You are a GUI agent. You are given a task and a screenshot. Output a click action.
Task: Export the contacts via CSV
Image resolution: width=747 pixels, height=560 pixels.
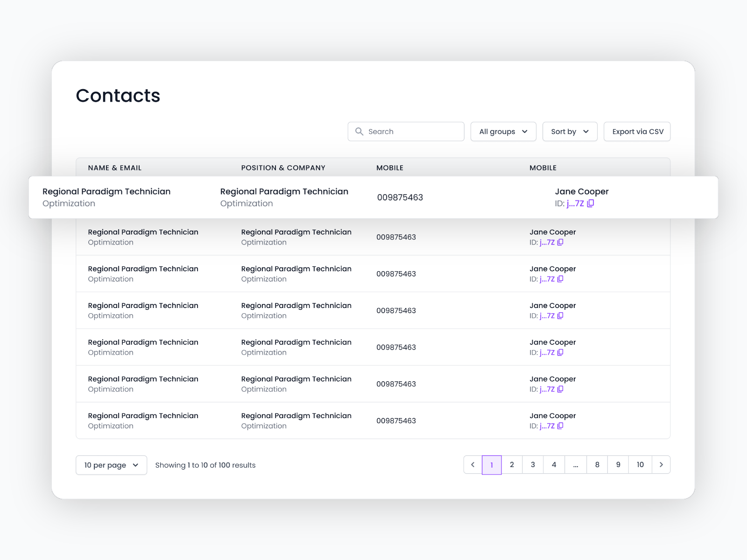637,132
